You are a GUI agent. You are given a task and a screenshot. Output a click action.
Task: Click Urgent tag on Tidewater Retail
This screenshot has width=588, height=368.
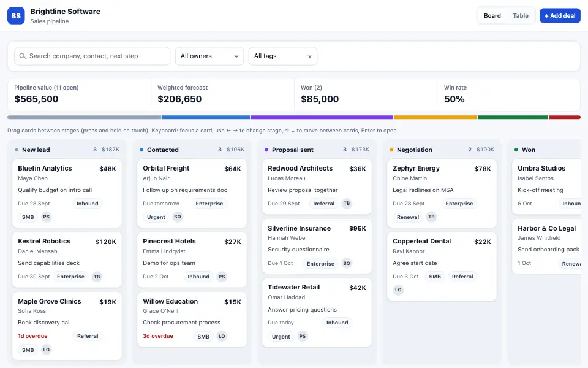[x=281, y=337]
